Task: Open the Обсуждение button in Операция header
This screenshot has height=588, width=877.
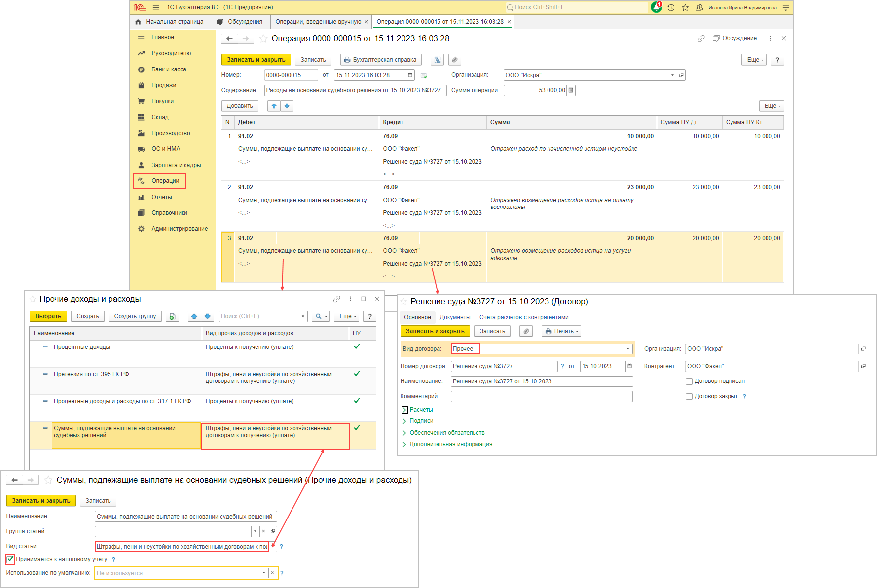Action: coord(734,38)
